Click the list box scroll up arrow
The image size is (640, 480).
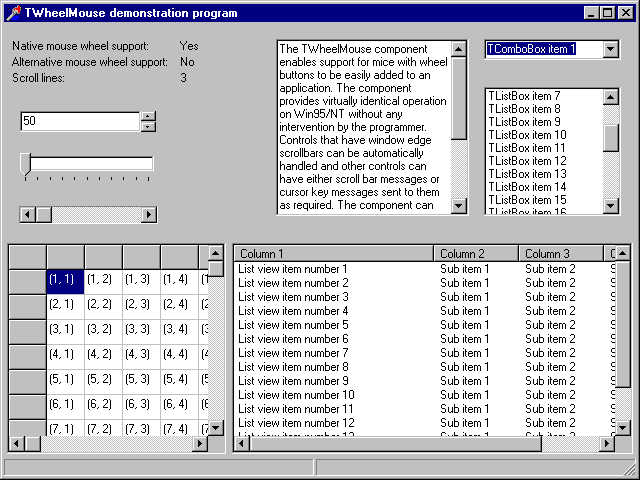611,97
